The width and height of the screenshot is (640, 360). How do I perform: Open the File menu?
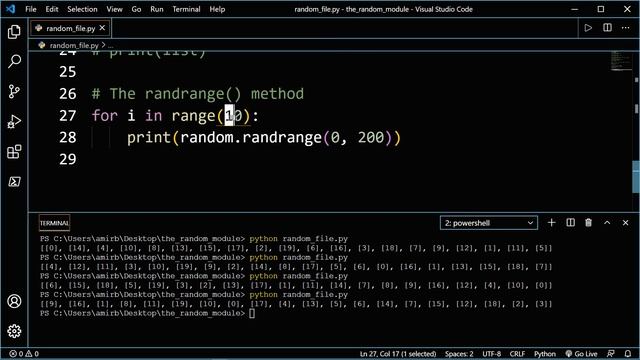click(31, 9)
